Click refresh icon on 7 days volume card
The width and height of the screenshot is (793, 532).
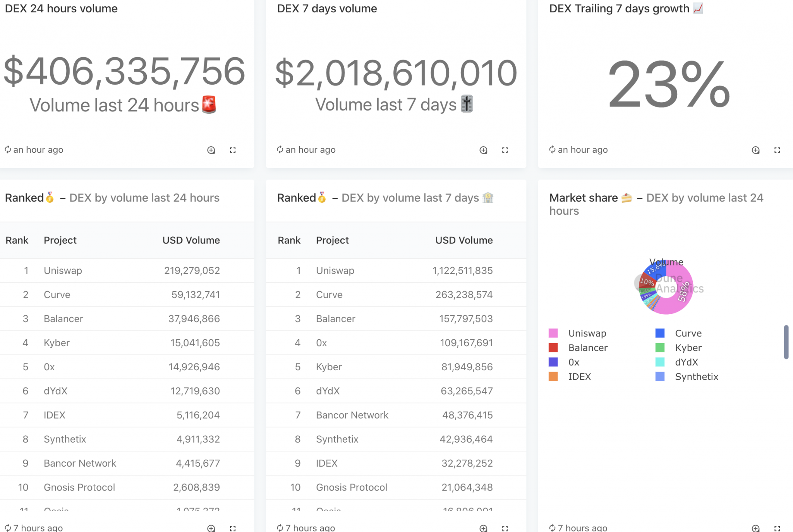(x=280, y=150)
